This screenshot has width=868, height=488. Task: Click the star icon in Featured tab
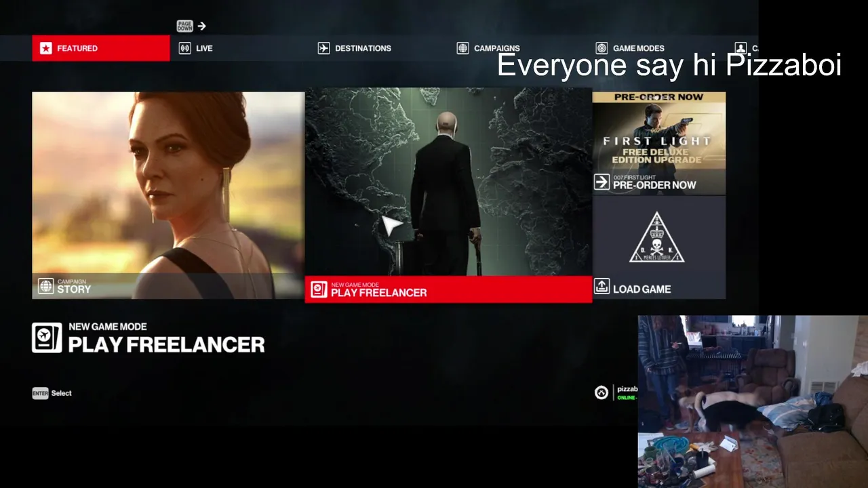45,48
